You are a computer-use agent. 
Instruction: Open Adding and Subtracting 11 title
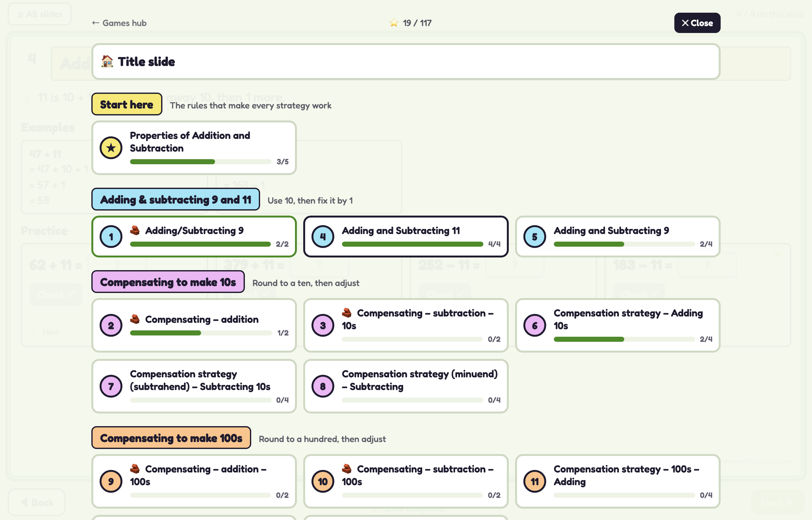point(401,231)
